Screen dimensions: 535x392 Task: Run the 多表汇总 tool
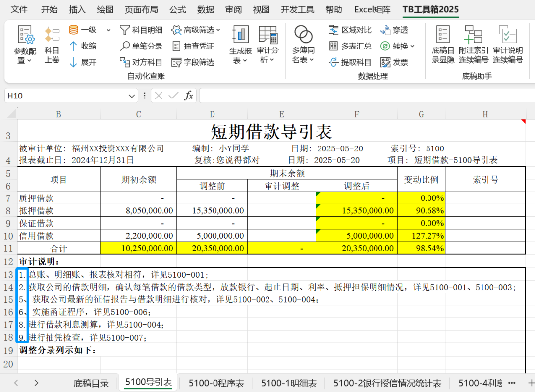coord(350,46)
